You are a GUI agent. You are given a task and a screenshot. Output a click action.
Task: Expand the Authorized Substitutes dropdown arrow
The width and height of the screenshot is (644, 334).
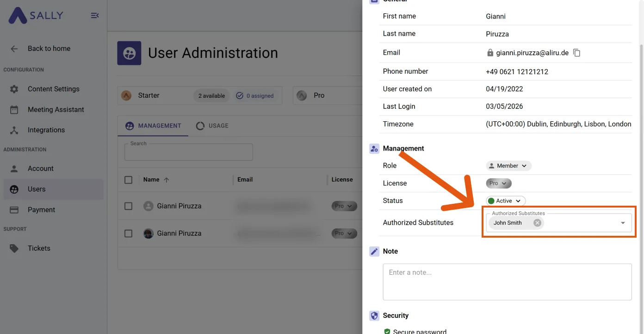click(623, 223)
